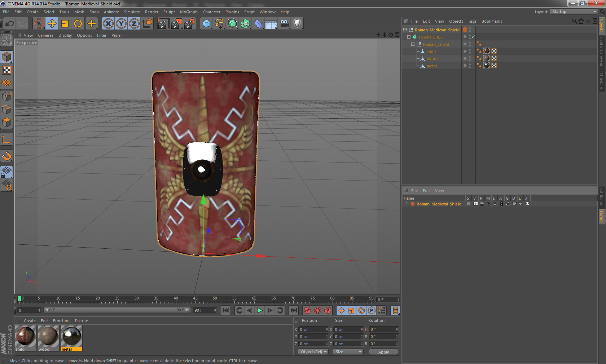Click the Roman_Medieval_Shield layer color swatch

point(413,204)
